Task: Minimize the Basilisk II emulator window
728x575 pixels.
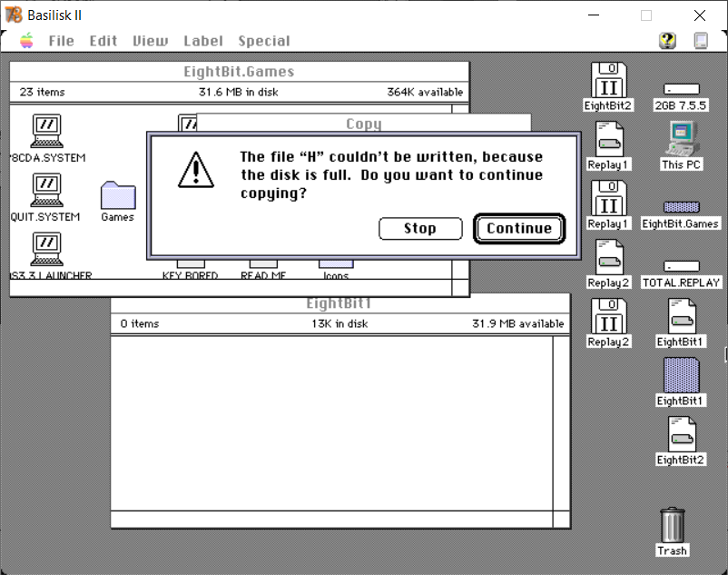Action: [x=594, y=15]
